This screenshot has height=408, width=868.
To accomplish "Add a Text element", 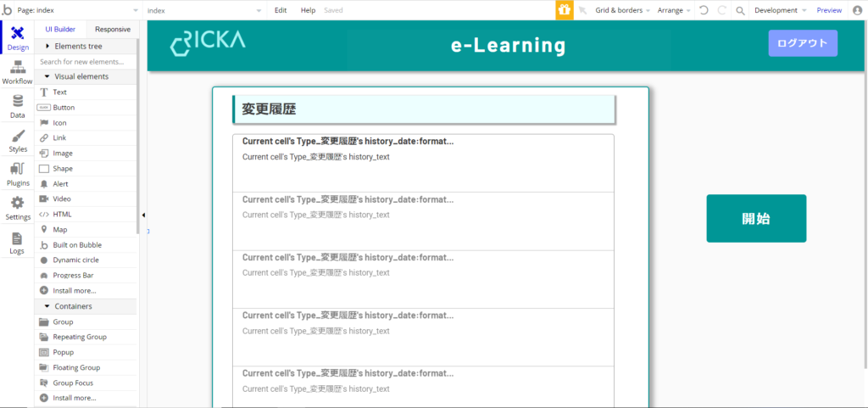I will pos(86,92).
